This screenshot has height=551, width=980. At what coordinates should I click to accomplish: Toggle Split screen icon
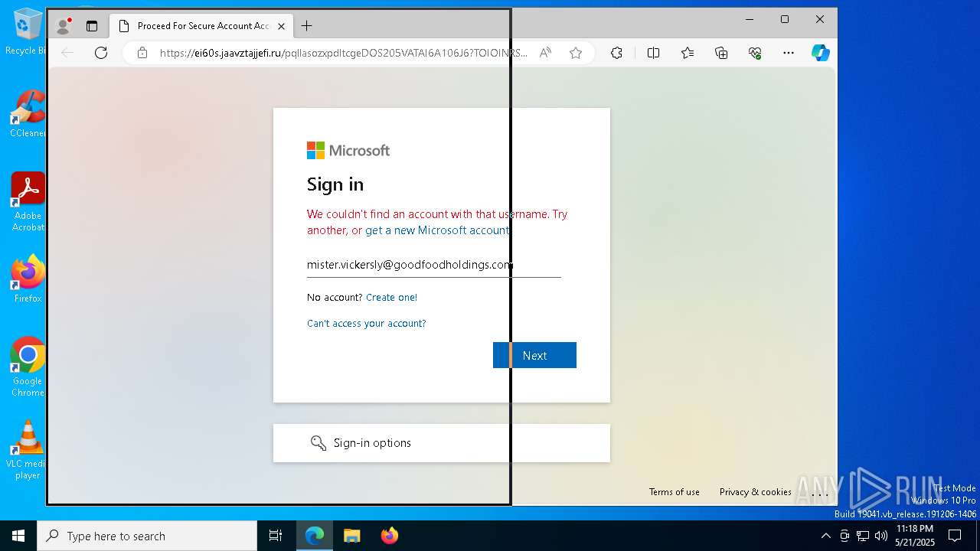pos(653,53)
